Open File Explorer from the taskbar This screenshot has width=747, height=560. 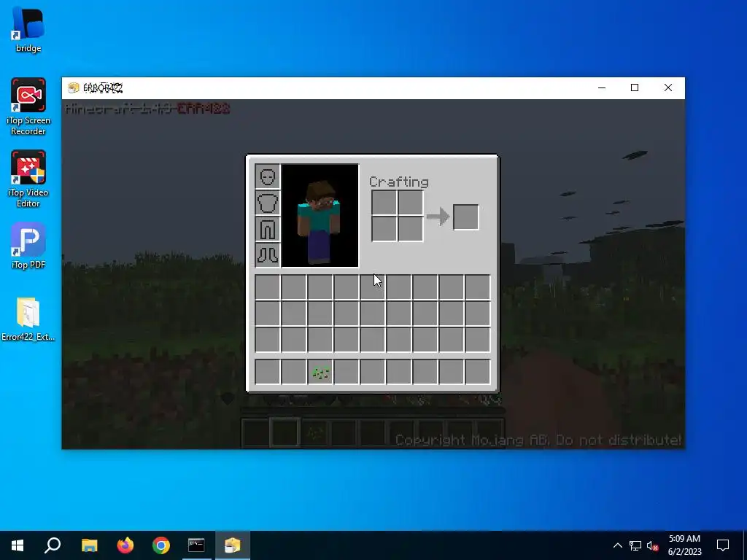(x=89, y=545)
